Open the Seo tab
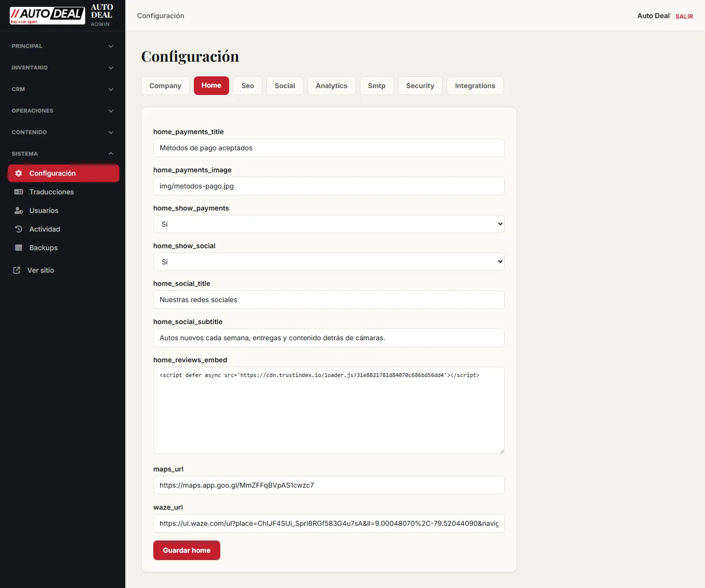 pyautogui.click(x=248, y=86)
